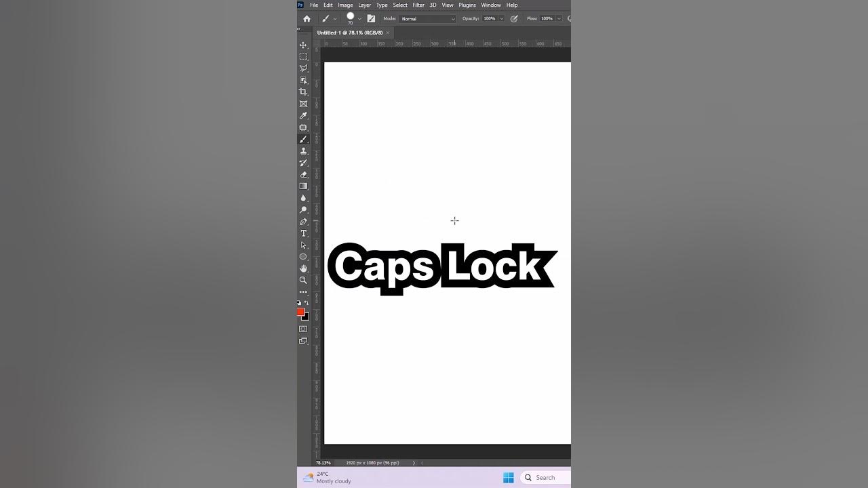
Task: Open the Layer menu
Action: (365, 5)
